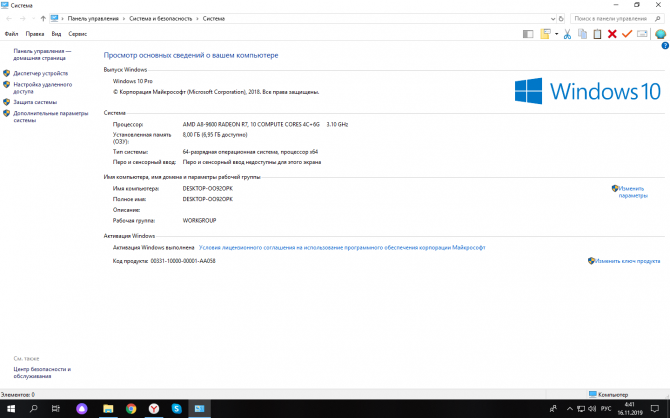Click the orange checkmark Properties icon
The height and width of the screenshot is (418, 670).
[x=627, y=33]
